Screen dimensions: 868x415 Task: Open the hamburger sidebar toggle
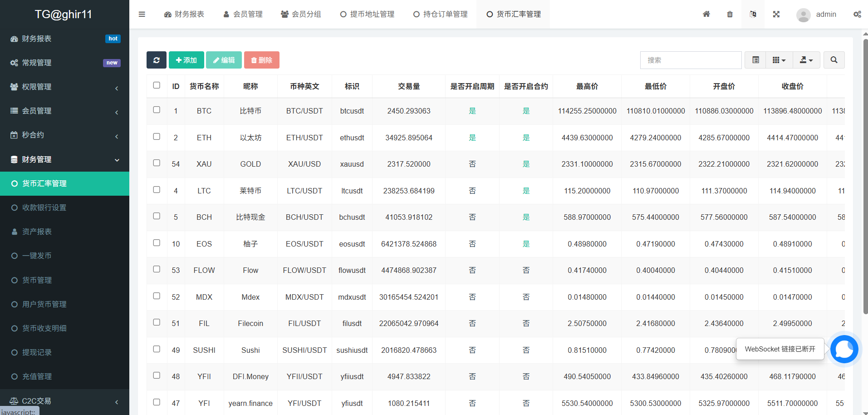click(142, 14)
